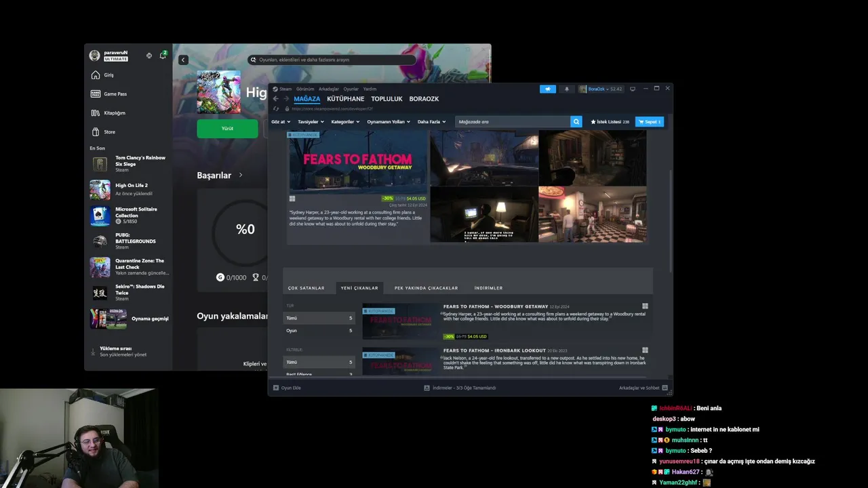
Task: Open Arkadaşlar ve Sohbet in Steam
Action: click(643, 388)
